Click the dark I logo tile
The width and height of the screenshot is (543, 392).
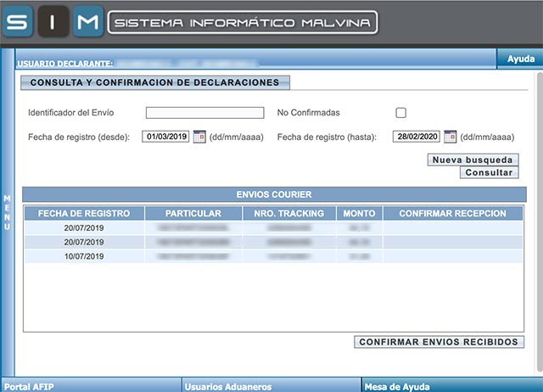pos(53,21)
